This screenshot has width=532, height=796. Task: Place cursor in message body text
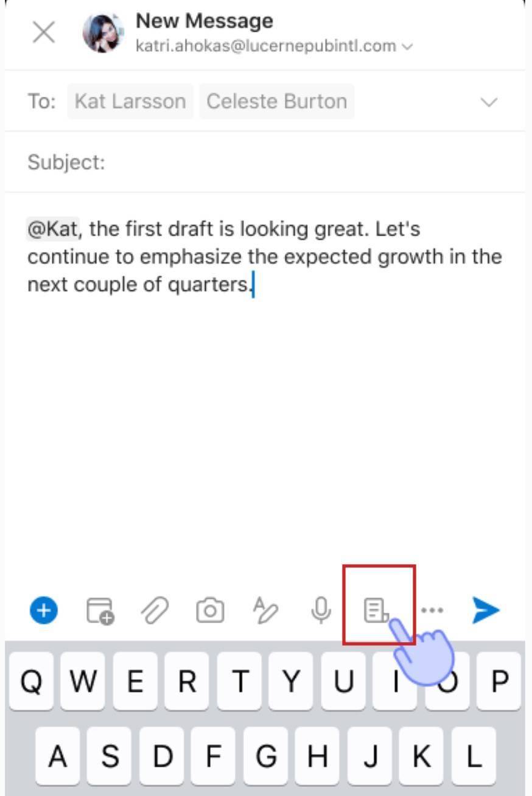265,257
